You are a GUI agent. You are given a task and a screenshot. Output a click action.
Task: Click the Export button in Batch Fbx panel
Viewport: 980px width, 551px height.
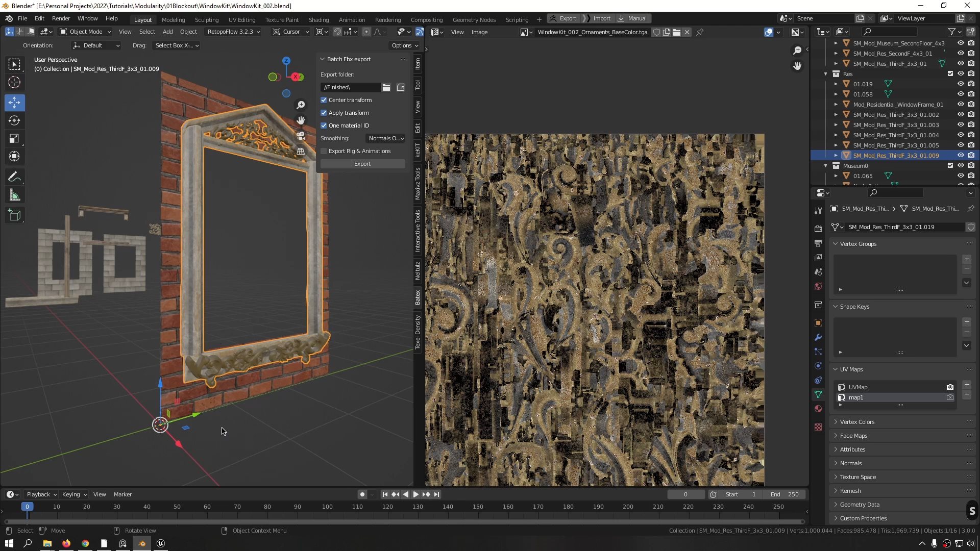(362, 164)
